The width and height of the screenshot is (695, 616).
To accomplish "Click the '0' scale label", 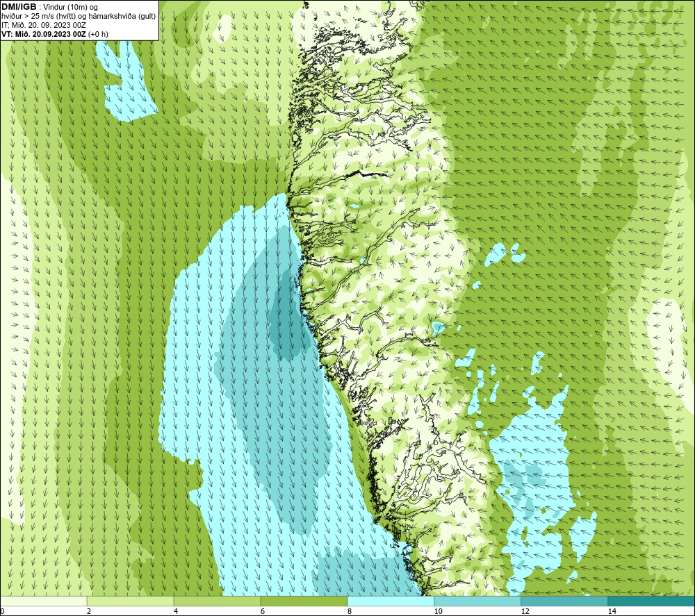I will tap(2, 611).
